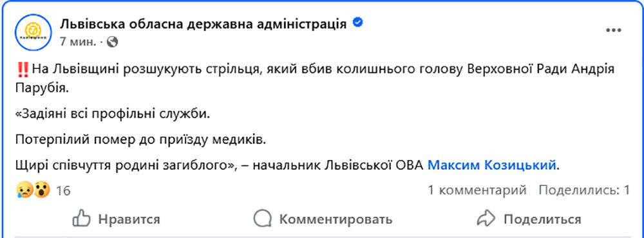Click the crying face reaction emoji
The image size is (644, 238).
[x=24, y=190]
